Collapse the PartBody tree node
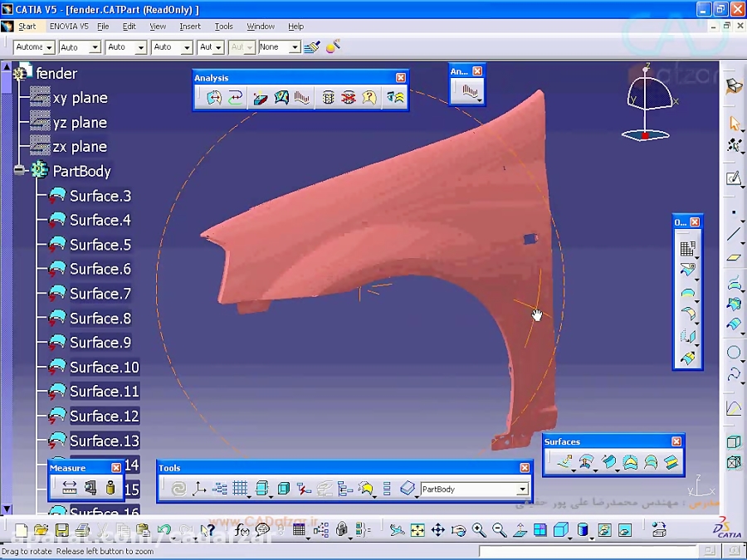The width and height of the screenshot is (747, 560). (18, 171)
